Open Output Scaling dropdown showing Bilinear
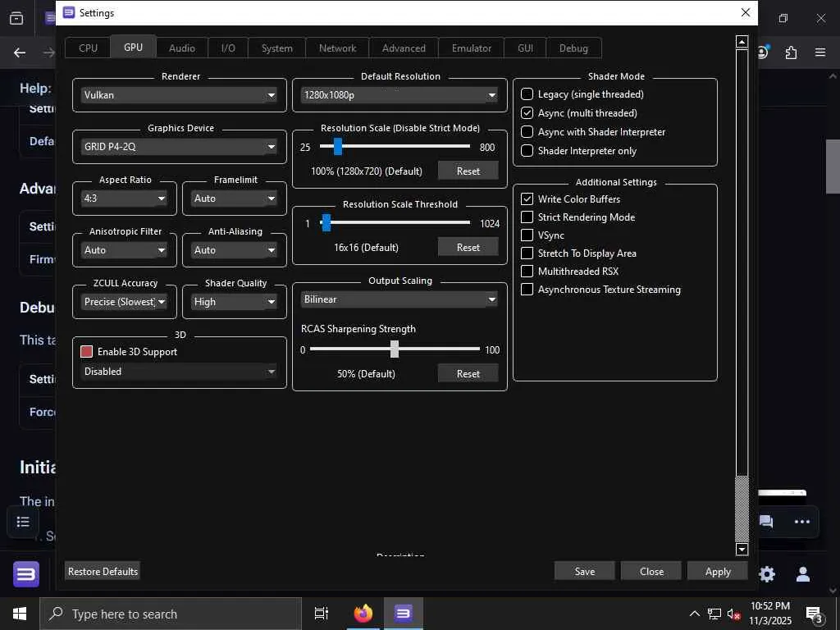This screenshot has width=840, height=630. (399, 299)
